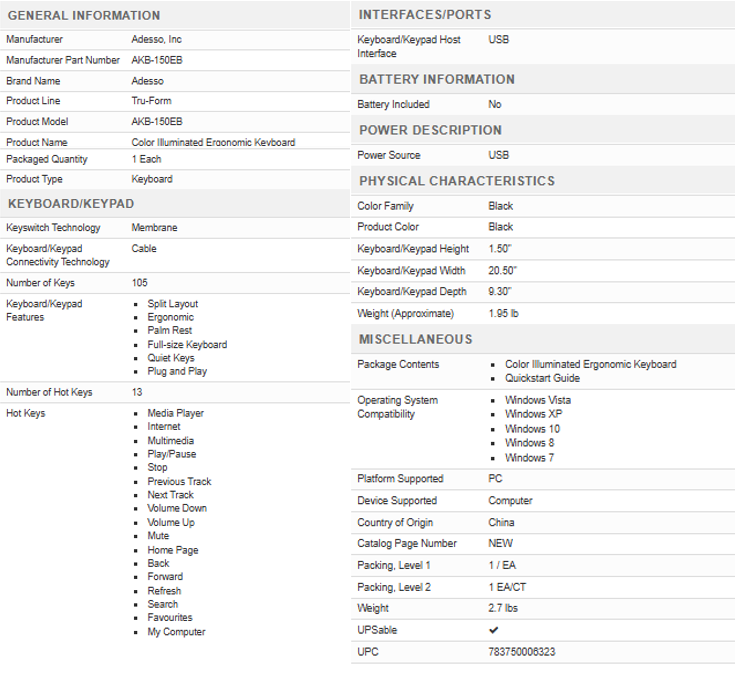736x675 pixels.
Task: Click the 'Color Family' label
Action: tap(385, 206)
